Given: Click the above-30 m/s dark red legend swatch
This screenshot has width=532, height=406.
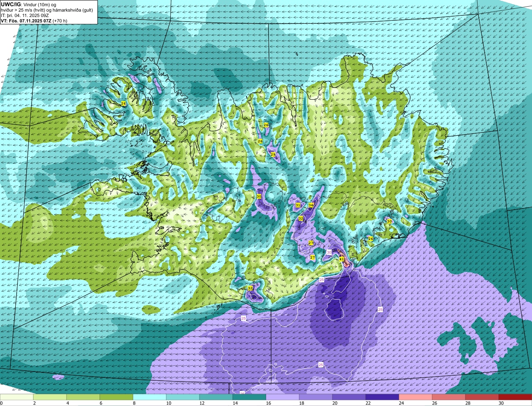Looking at the screenshot, I should 515,397.
